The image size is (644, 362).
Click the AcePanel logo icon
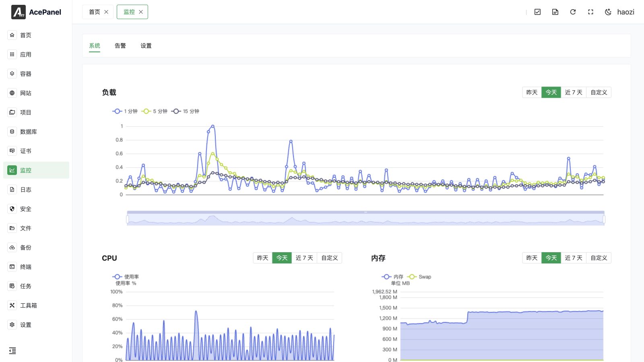click(18, 12)
